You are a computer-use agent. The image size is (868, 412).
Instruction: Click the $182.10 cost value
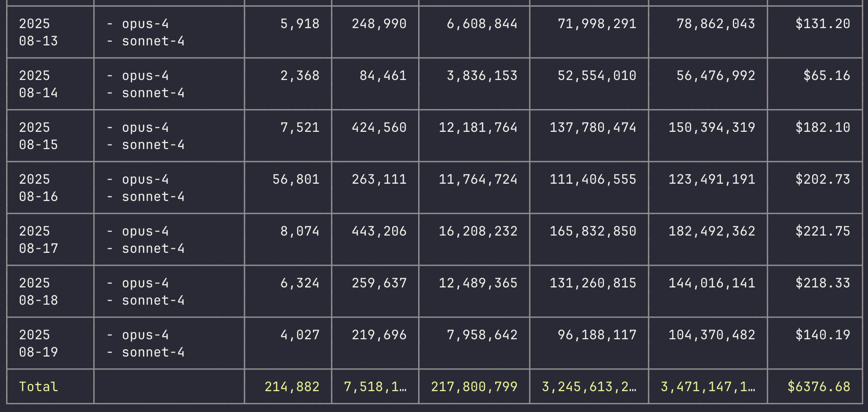pos(822,128)
